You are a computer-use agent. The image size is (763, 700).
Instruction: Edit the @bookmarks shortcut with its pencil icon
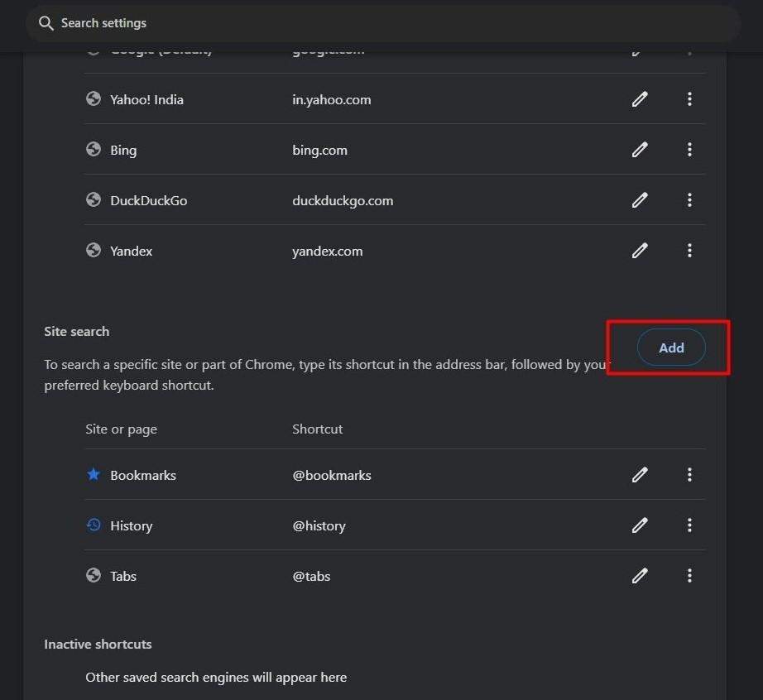click(x=640, y=474)
